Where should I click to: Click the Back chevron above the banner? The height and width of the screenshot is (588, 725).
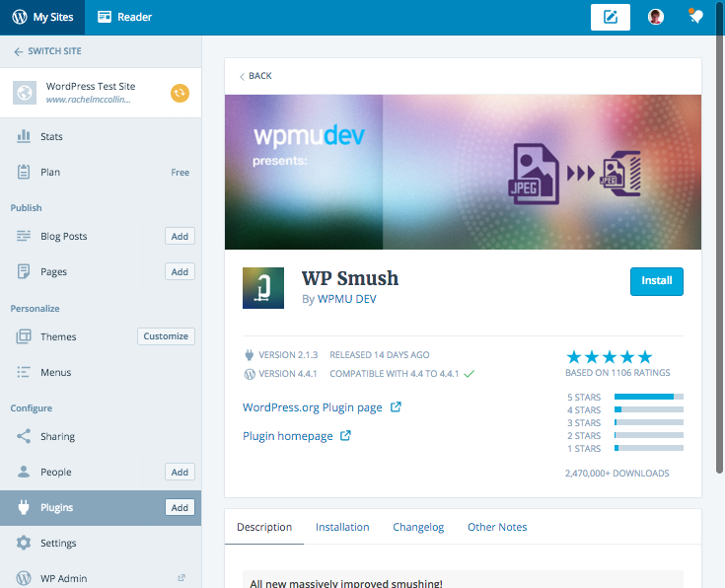click(242, 76)
